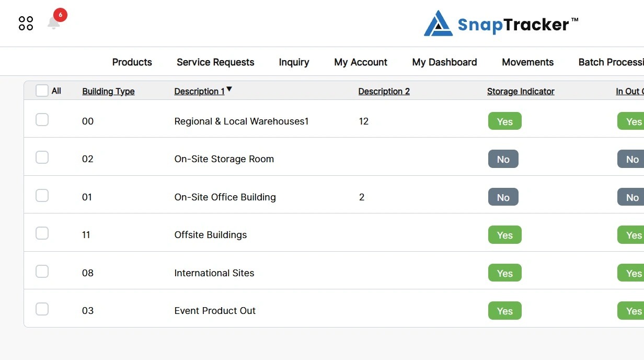Viewport: 644px width, 360px height.
Task: Click the International Sites description cell
Action: pyautogui.click(x=214, y=273)
